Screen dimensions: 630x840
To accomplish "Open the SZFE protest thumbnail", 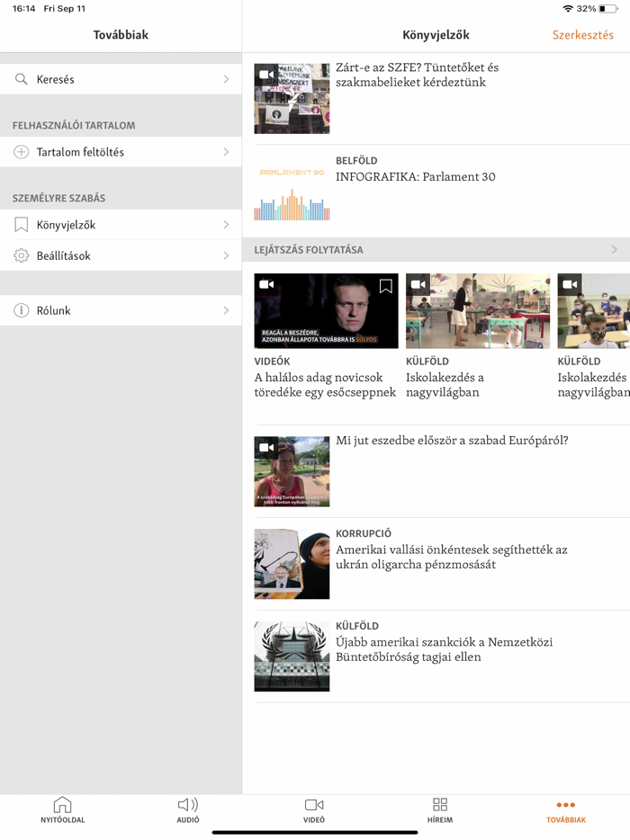I will (x=292, y=99).
